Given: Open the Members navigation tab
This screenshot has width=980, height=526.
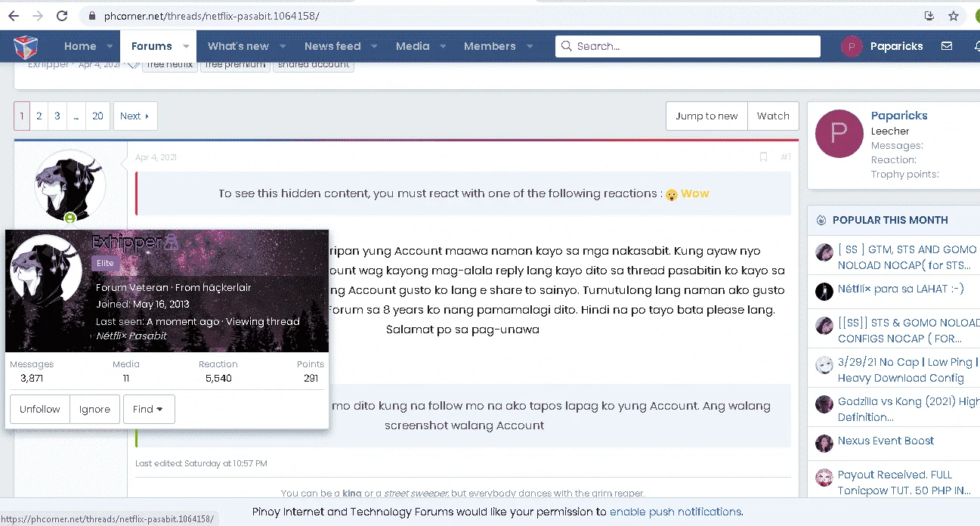Looking at the screenshot, I should point(490,46).
